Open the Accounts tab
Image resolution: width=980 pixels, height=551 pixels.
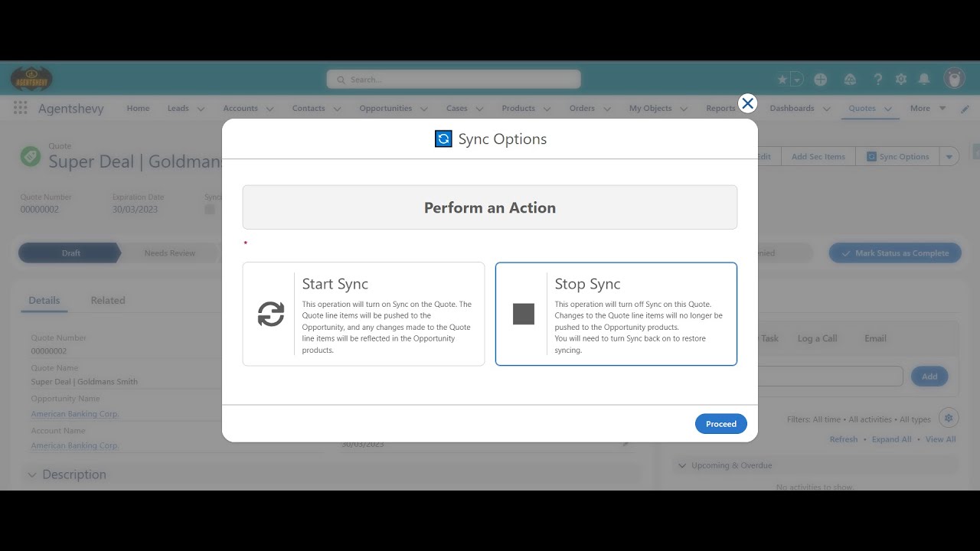coord(240,108)
